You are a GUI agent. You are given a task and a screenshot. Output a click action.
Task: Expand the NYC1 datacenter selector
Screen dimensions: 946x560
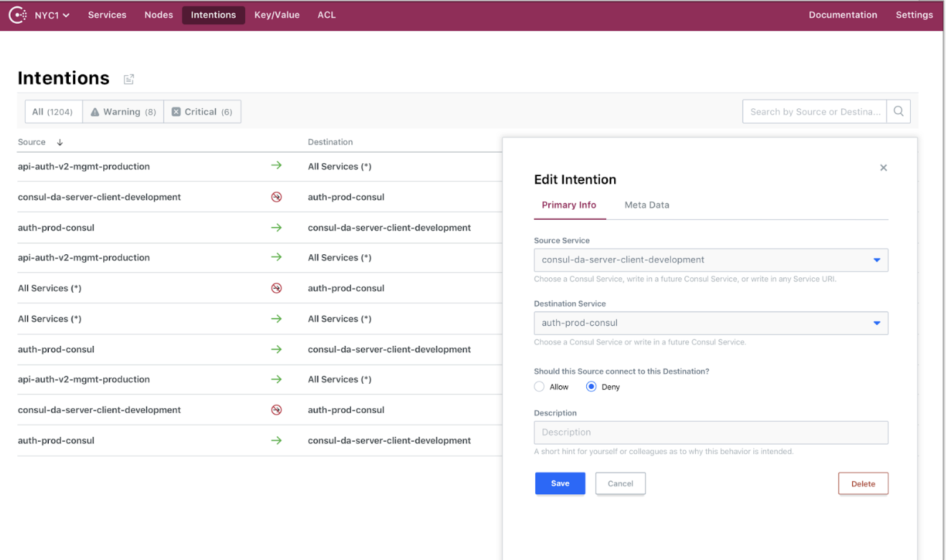(52, 15)
